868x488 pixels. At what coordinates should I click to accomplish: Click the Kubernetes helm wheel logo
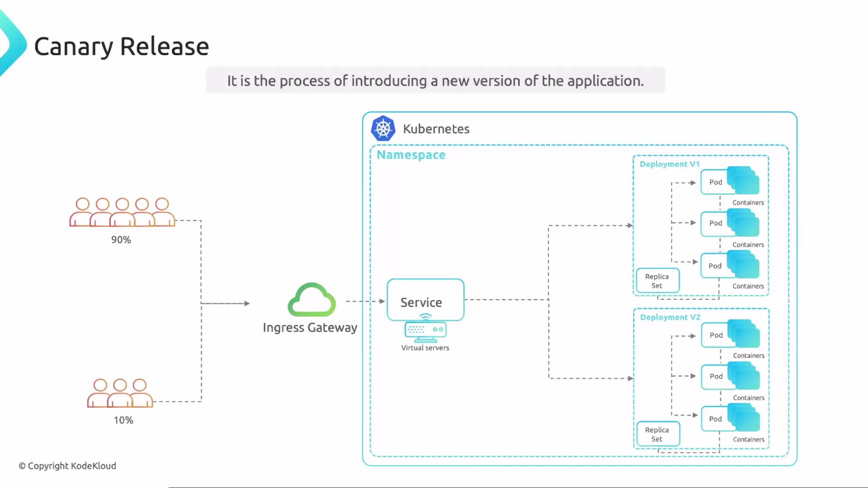pyautogui.click(x=383, y=129)
